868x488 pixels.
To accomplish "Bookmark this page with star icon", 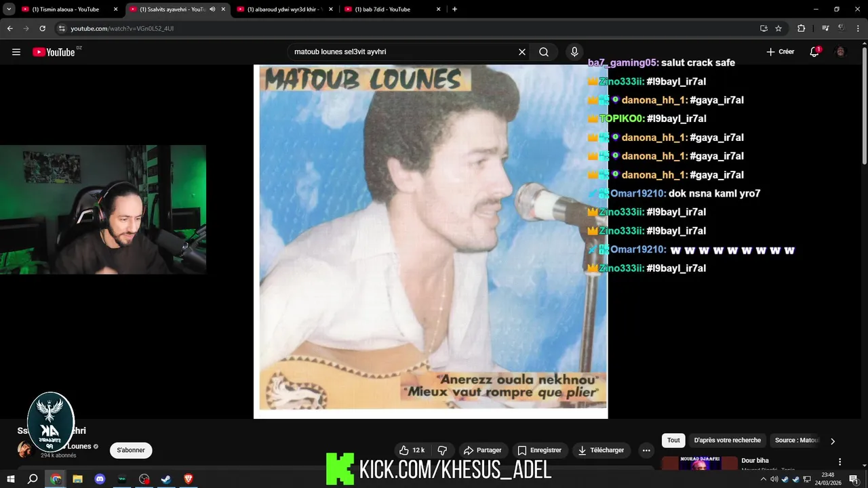I will (x=778, y=28).
